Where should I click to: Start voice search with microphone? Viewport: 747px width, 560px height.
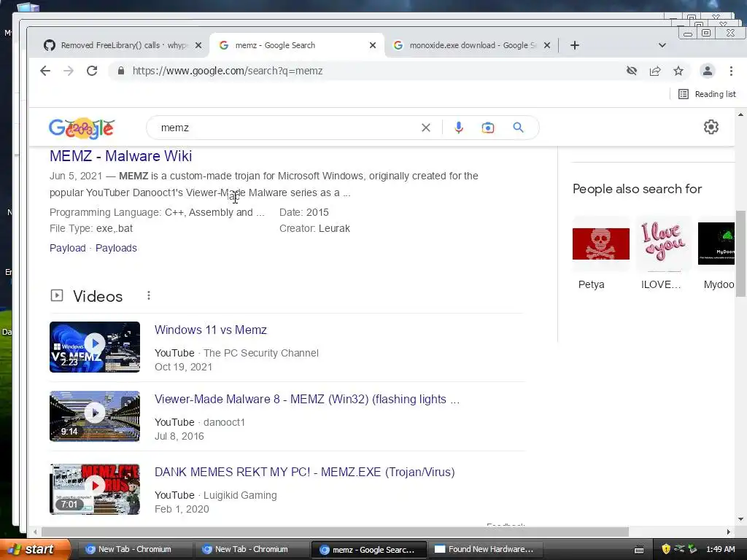(x=458, y=128)
